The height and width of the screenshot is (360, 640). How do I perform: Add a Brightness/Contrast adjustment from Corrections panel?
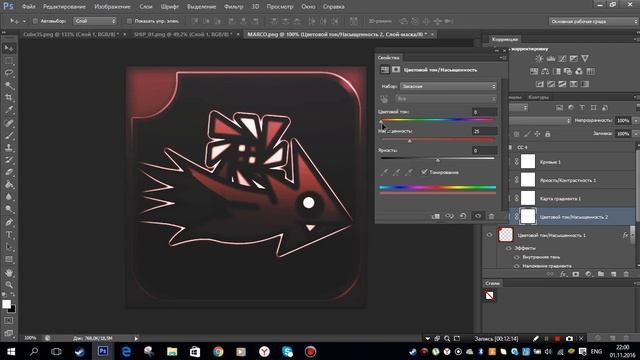[539, 59]
